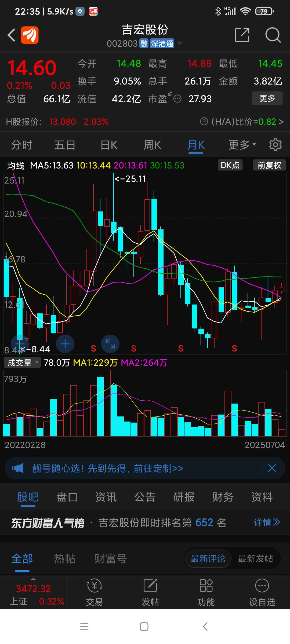The width and height of the screenshot is (290, 644).
Task: Tap the orange Eastmoney logo icon
Action: click(30, 35)
